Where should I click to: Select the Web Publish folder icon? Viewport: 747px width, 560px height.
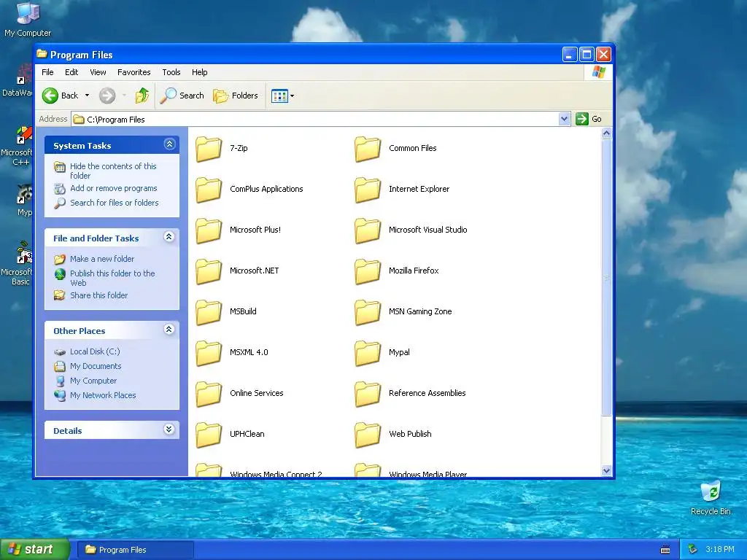pyautogui.click(x=368, y=435)
